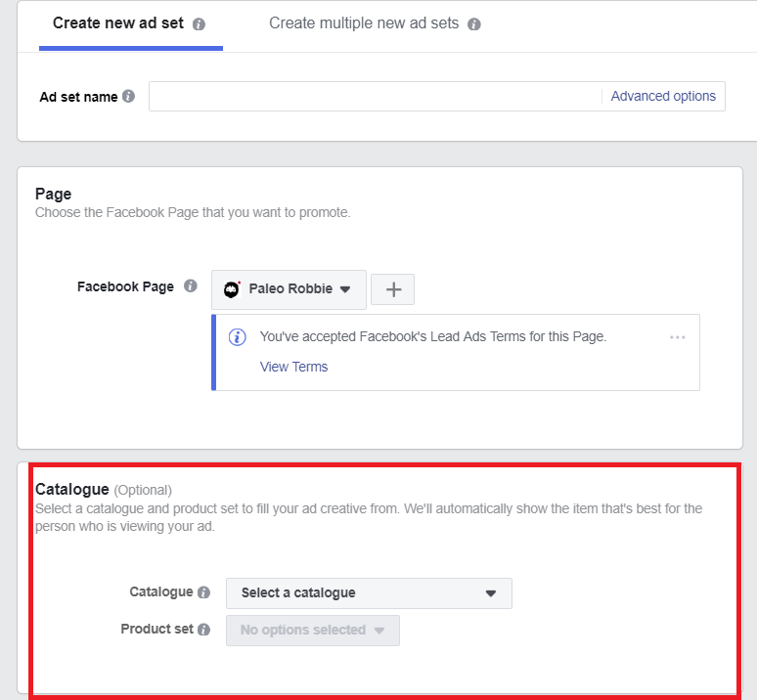Viewport: 757px width, 700px height.
Task: Open the Paleo Robbie page dropdown
Action: (x=289, y=289)
